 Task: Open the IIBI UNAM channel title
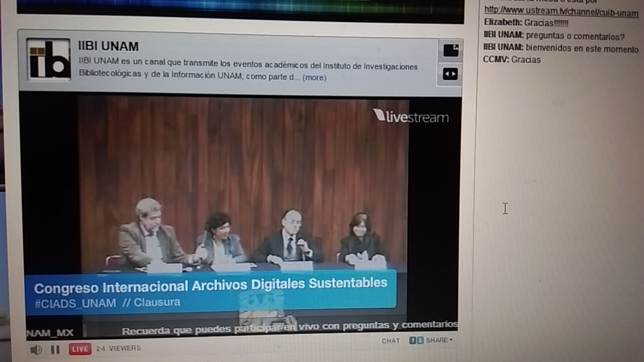point(108,47)
